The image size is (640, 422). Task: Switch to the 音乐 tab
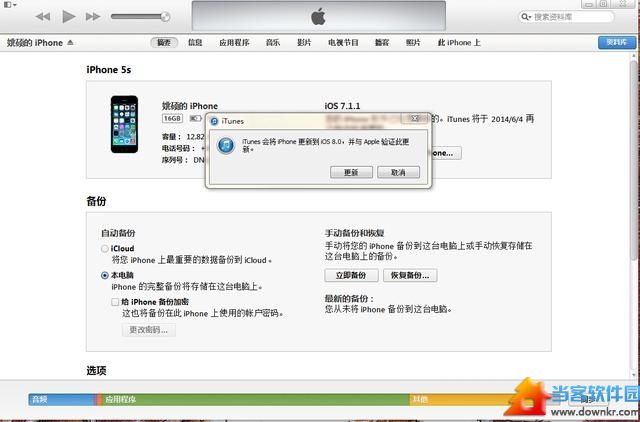coord(273,42)
